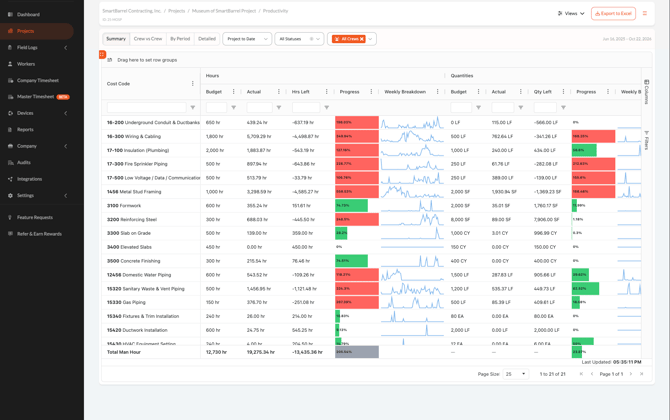Click the Total Man Hour row label
This screenshot has width=670, height=420.
point(123,352)
